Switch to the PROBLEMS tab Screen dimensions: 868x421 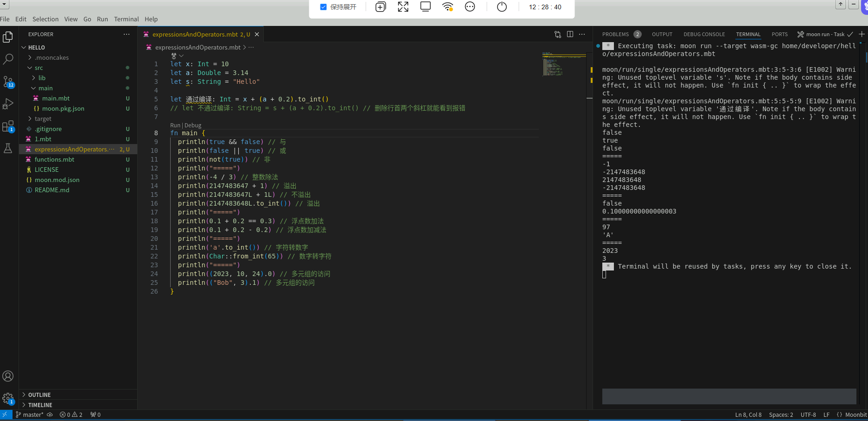pyautogui.click(x=615, y=34)
